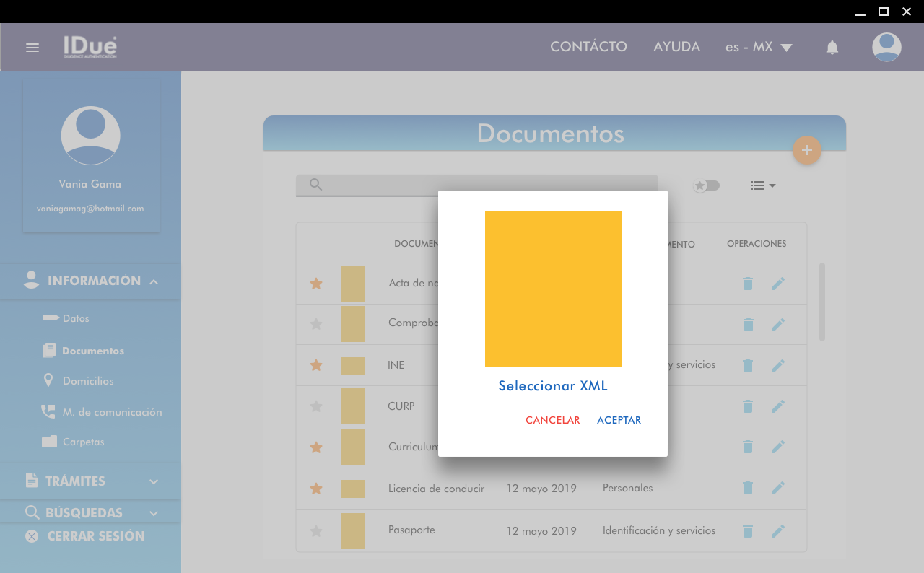Click the trash icon for INE row
This screenshot has height=573, width=924.
[748, 366]
